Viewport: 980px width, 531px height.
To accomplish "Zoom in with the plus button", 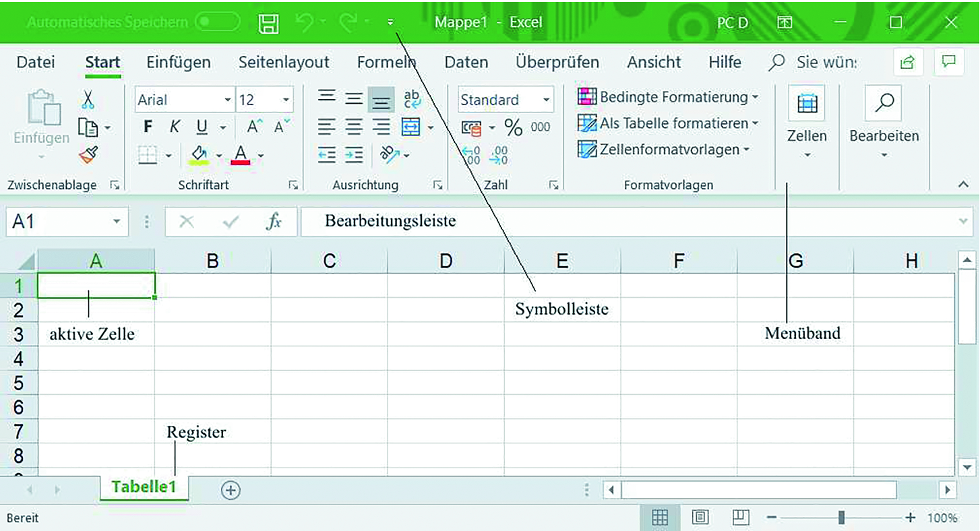I will click(x=911, y=518).
